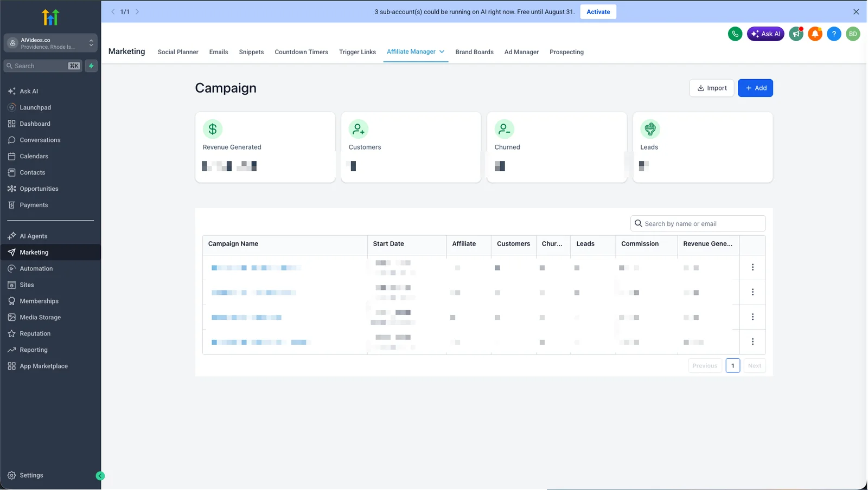Click the sidebar Search box

pos(43,66)
